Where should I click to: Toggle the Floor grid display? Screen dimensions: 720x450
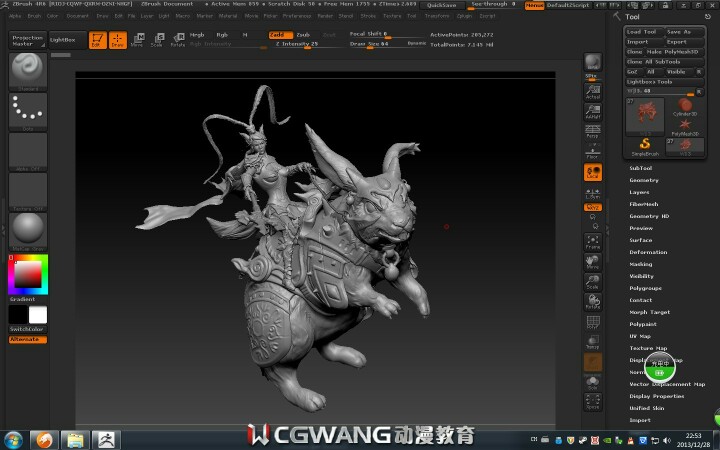click(x=593, y=152)
